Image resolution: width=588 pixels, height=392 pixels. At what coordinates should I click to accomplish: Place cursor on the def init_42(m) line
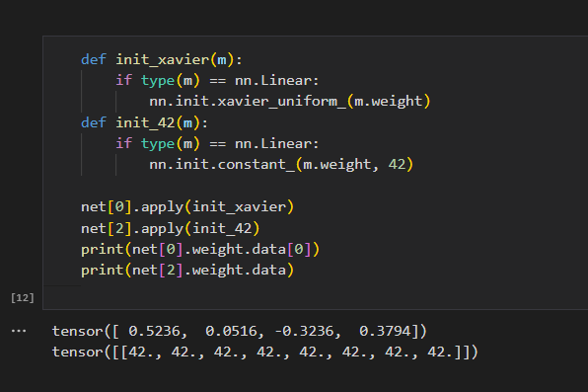coord(144,122)
